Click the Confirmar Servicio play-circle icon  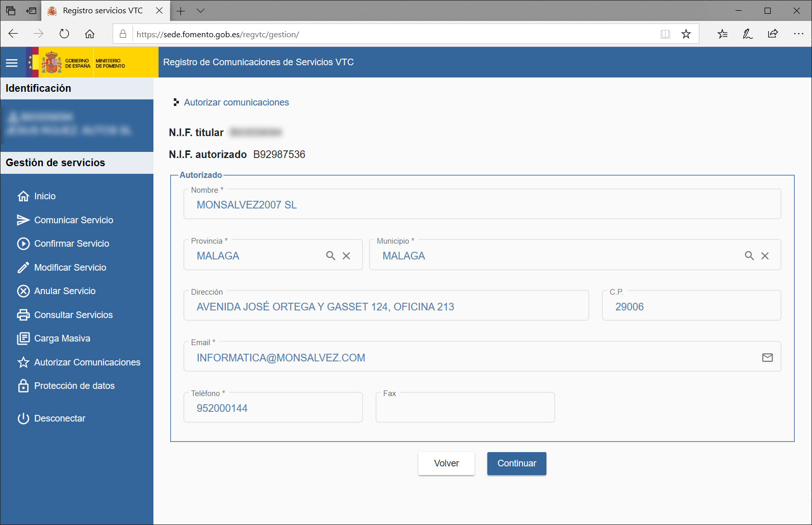pos(23,244)
